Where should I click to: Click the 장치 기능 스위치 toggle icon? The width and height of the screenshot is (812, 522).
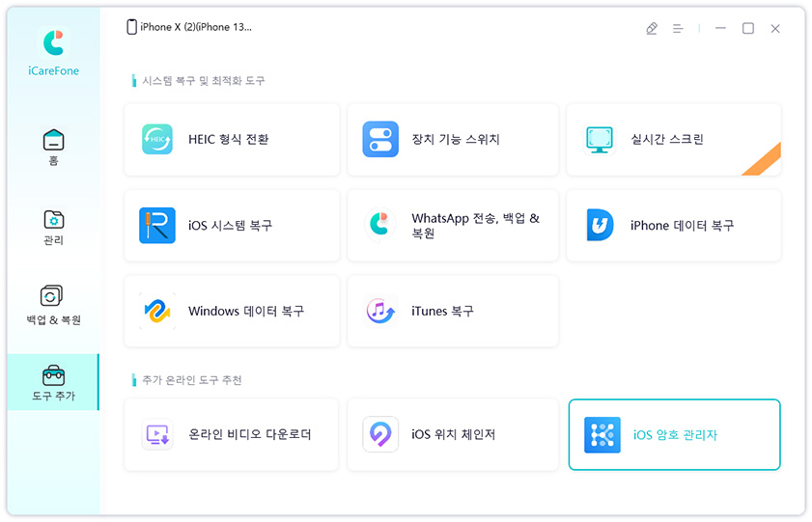click(x=380, y=139)
